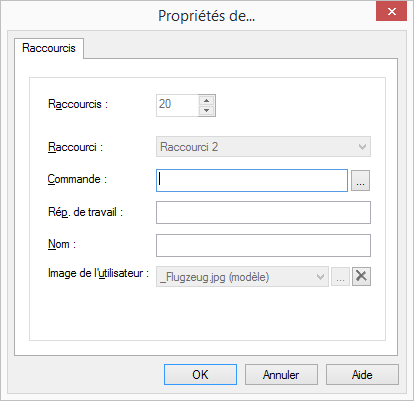
Task: Open the browse button beside Commande field
Action: point(360,180)
